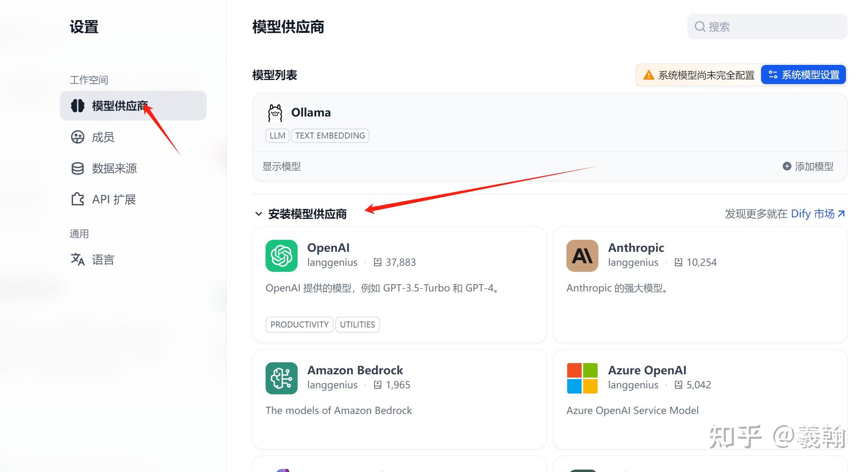Click the download icon beside 5,042
The image size is (868, 472).
click(x=678, y=385)
